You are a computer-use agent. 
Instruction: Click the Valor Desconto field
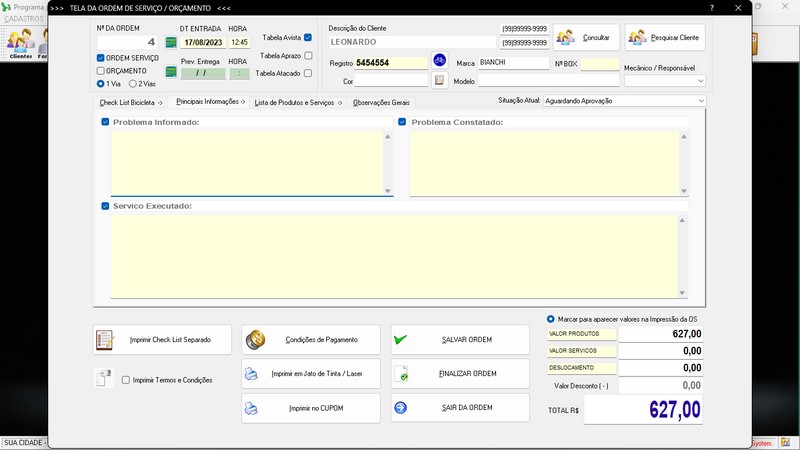coord(661,385)
